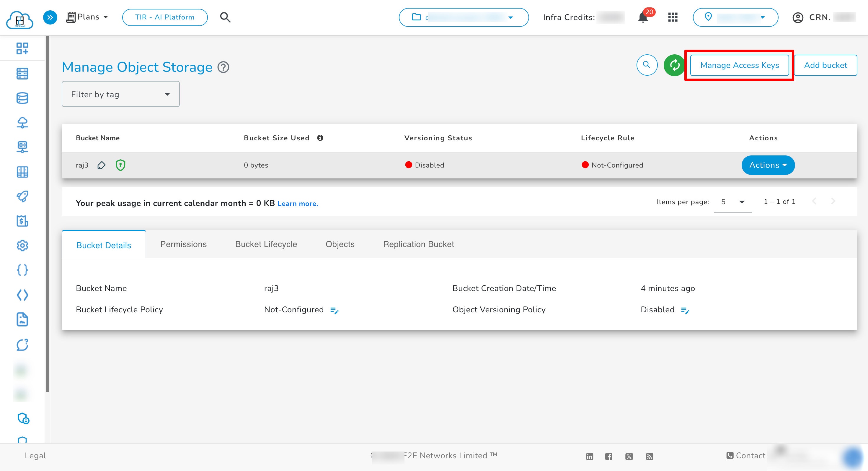This screenshot has width=868, height=471.
Task: Rename bucket raj3 using the pencil icon
Action: (x=101, y=165)
